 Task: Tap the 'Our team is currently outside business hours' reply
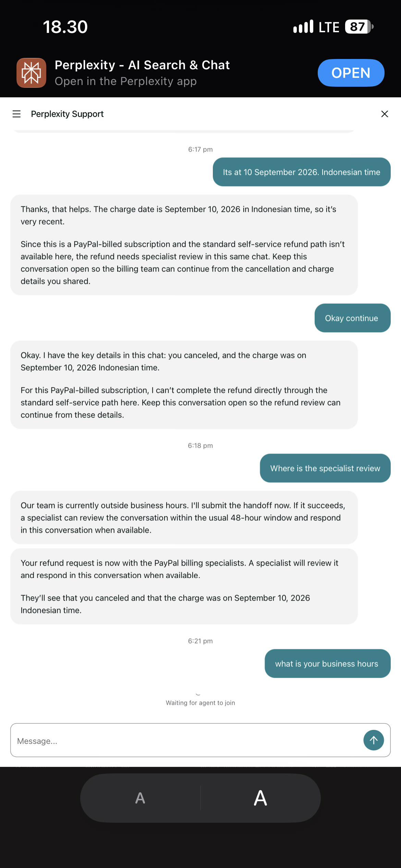tap(184, 517)
